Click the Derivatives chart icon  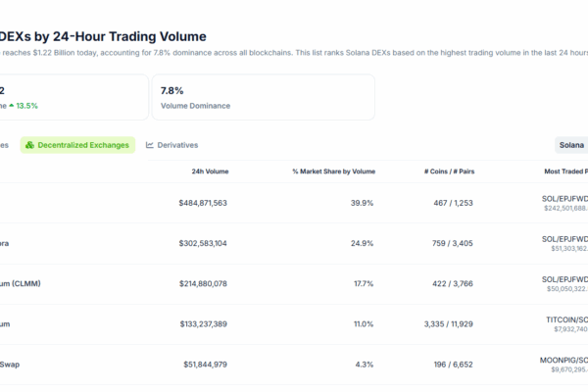click(x=150, y=145)
